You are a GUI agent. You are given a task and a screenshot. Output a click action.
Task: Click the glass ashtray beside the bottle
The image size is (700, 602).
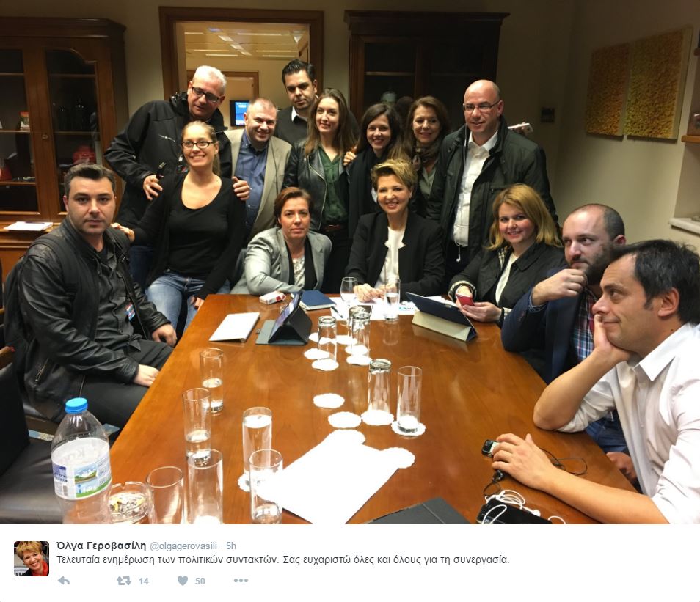tap(129, 502)
